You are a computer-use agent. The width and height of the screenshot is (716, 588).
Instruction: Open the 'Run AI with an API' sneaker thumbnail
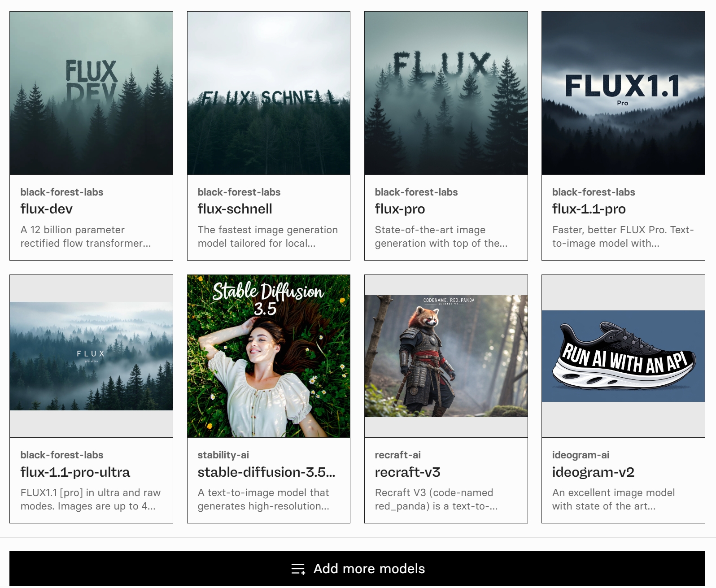623,356
